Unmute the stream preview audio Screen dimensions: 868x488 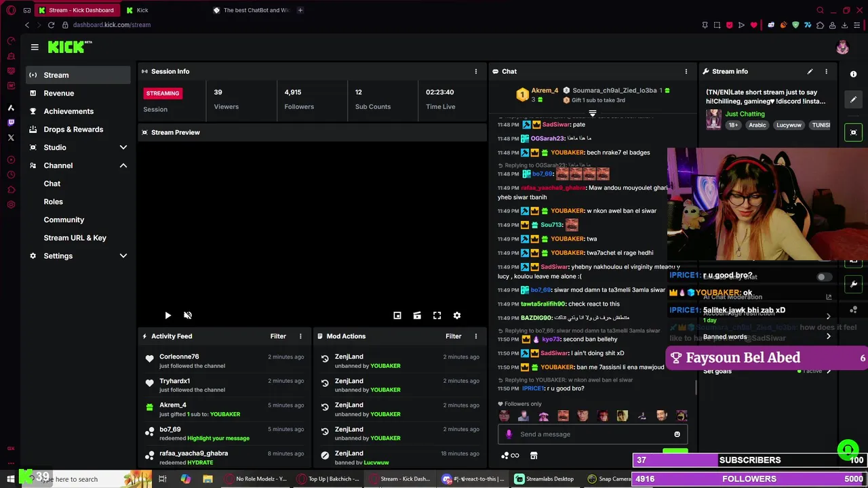click(188, 315)
